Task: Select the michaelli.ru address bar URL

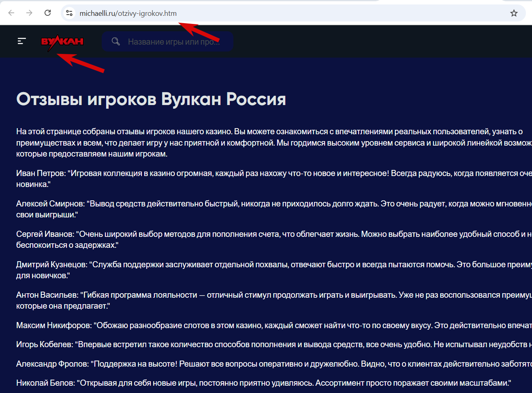Action: (128, 13)
